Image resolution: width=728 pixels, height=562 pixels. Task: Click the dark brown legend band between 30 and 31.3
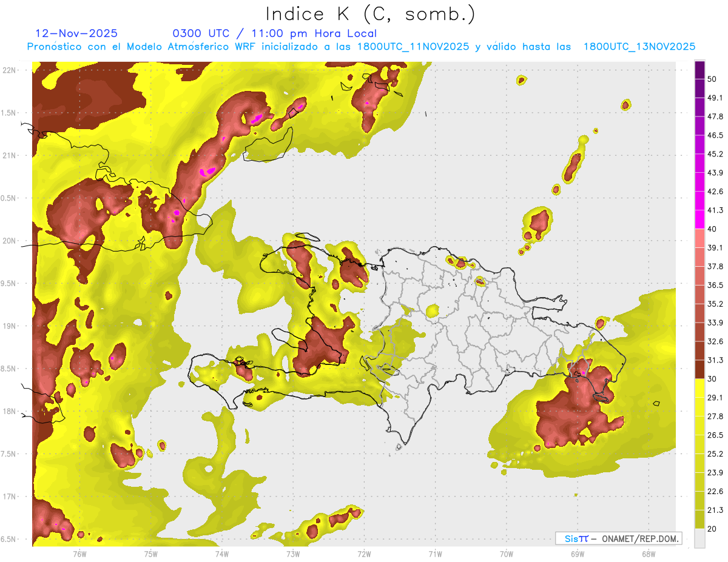tap(699, 369)
